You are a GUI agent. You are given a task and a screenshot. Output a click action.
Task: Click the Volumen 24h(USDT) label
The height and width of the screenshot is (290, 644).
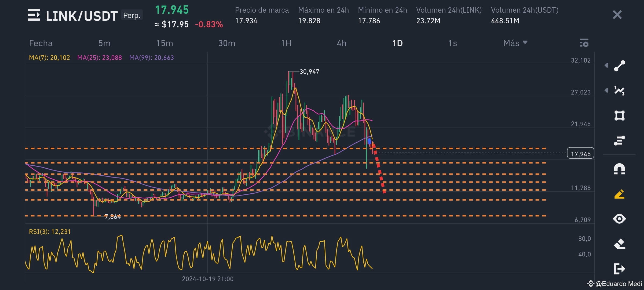[525, 10]
